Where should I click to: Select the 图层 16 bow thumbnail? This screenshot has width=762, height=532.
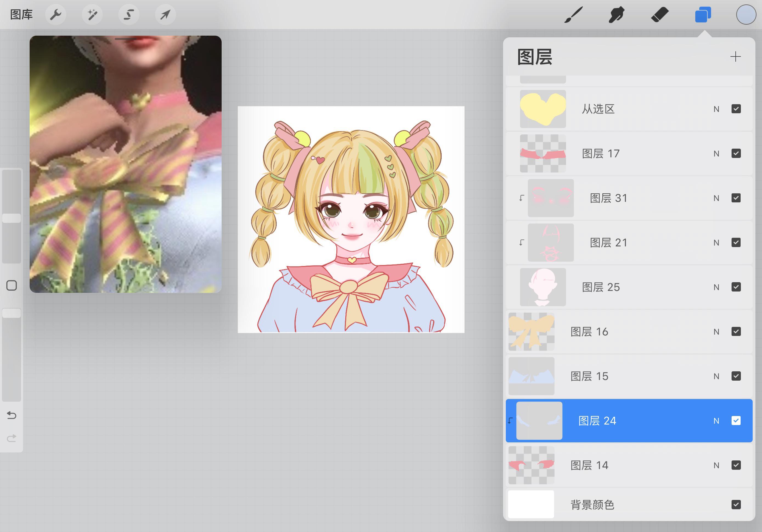pos(531,331)
